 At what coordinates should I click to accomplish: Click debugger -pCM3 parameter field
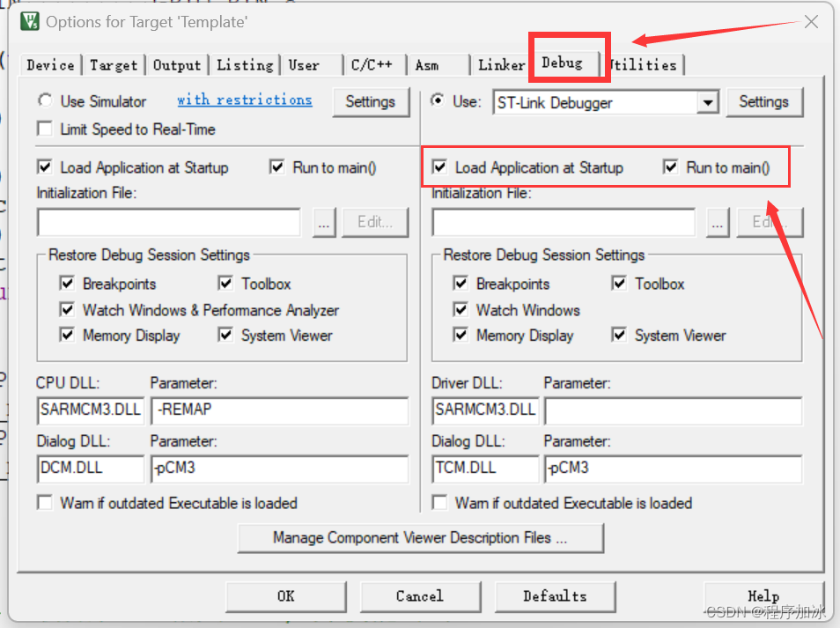tap(674, 469)
